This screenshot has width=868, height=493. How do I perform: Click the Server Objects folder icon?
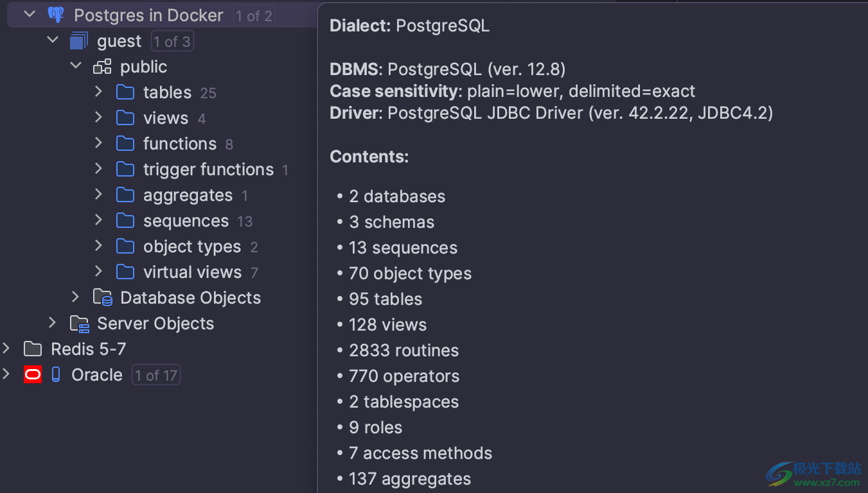click(80, 324)
